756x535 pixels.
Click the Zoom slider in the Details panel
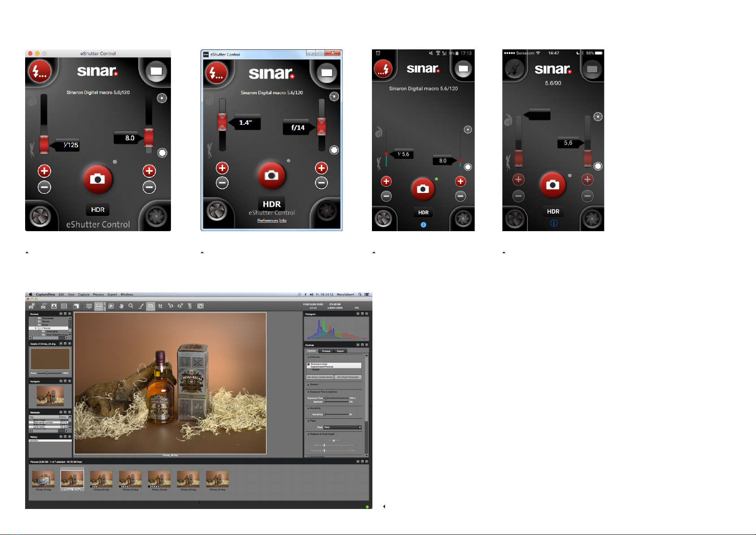(x=50, y=373)
